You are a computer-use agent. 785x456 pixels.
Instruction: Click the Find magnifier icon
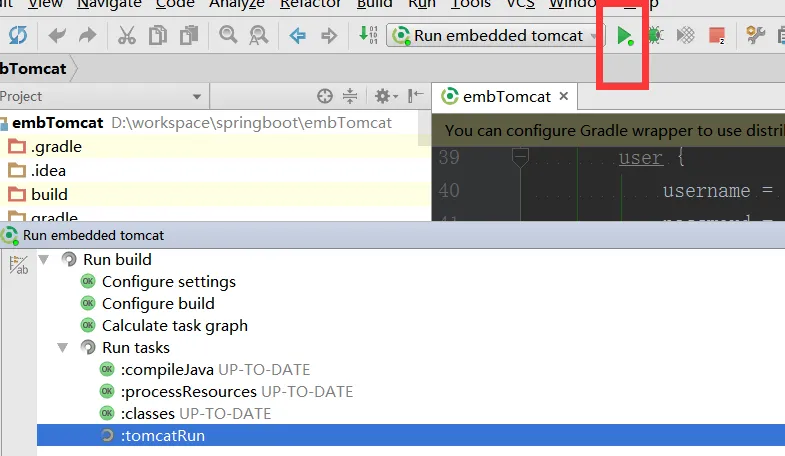(x=228, y=35)
